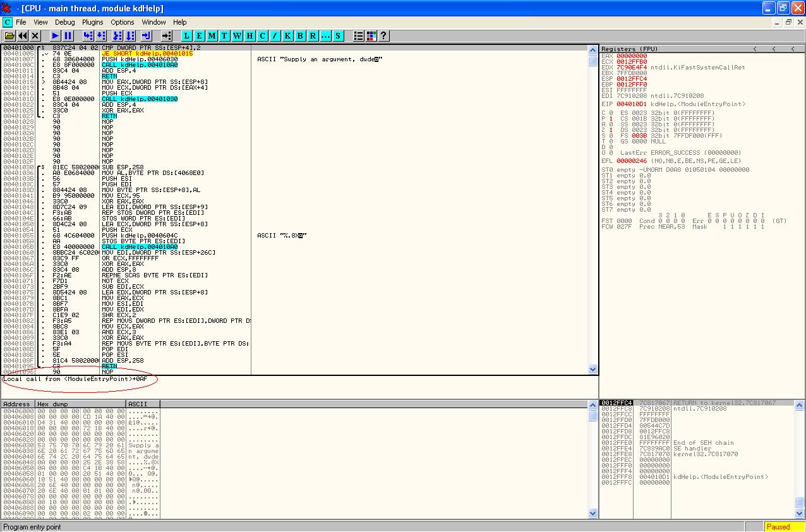Viewport: 806px width, 532px height.
Task: Open Memory map (M button)
Action: pyautogui.click(x=212, y=36)
